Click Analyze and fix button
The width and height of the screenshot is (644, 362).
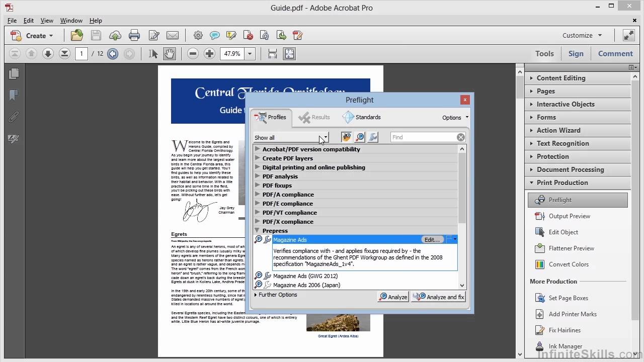[x=438, y=297]
